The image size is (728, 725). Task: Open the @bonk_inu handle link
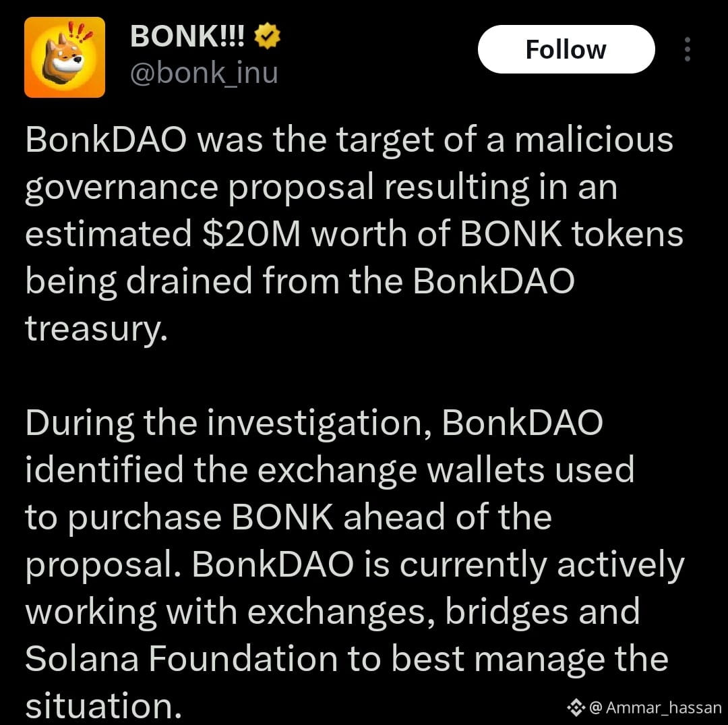[204, 73]
